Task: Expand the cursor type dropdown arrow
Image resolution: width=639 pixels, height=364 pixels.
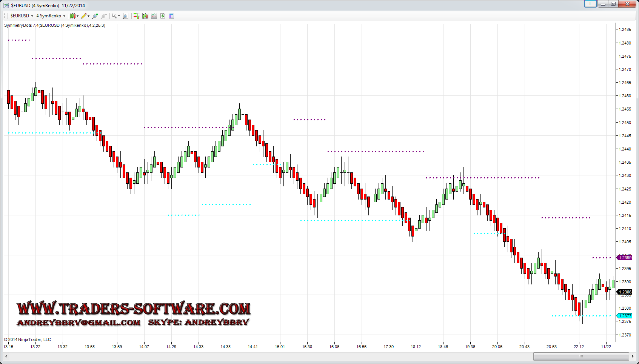Action: tap(119, 16)
